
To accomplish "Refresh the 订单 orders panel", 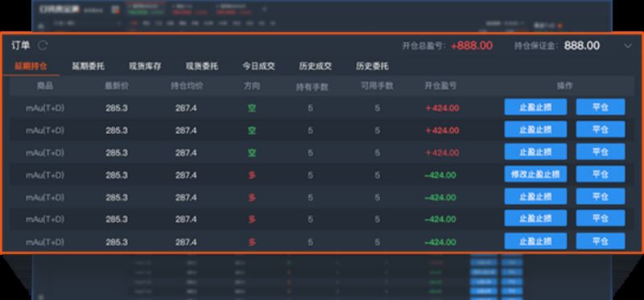I will pos(43,46).
